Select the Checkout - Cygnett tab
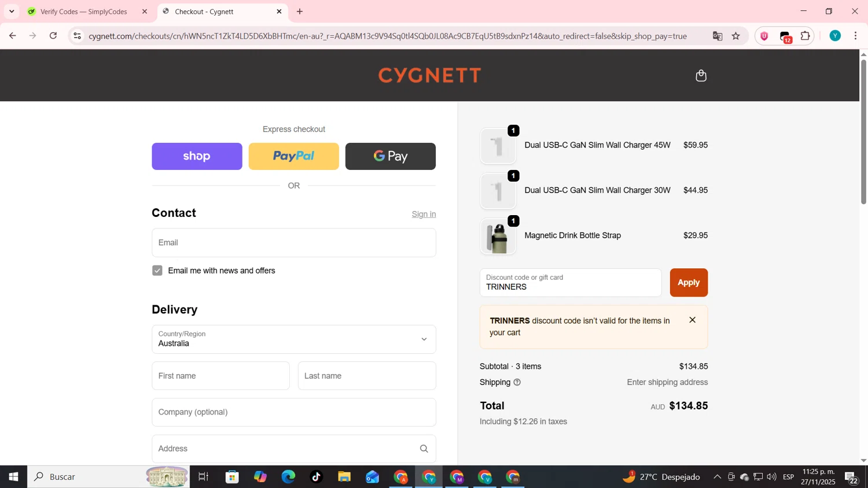 coord(223,12)
